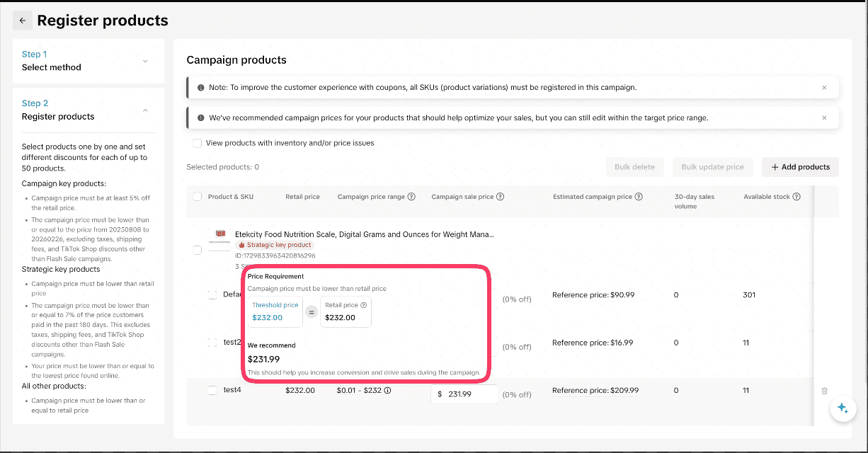Click Reference price: $209.99
The width and height of the screenshot is (868, 453).
595,390
